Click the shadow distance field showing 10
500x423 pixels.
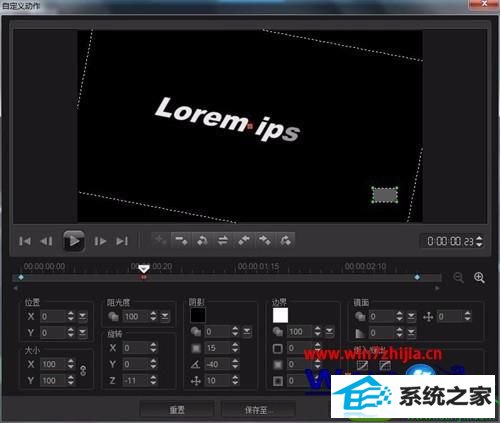218,380
